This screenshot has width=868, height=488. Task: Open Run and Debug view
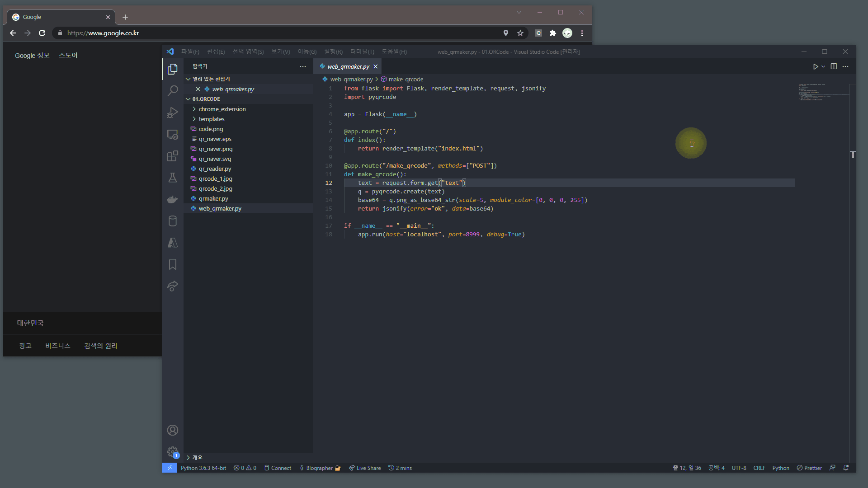172,113
